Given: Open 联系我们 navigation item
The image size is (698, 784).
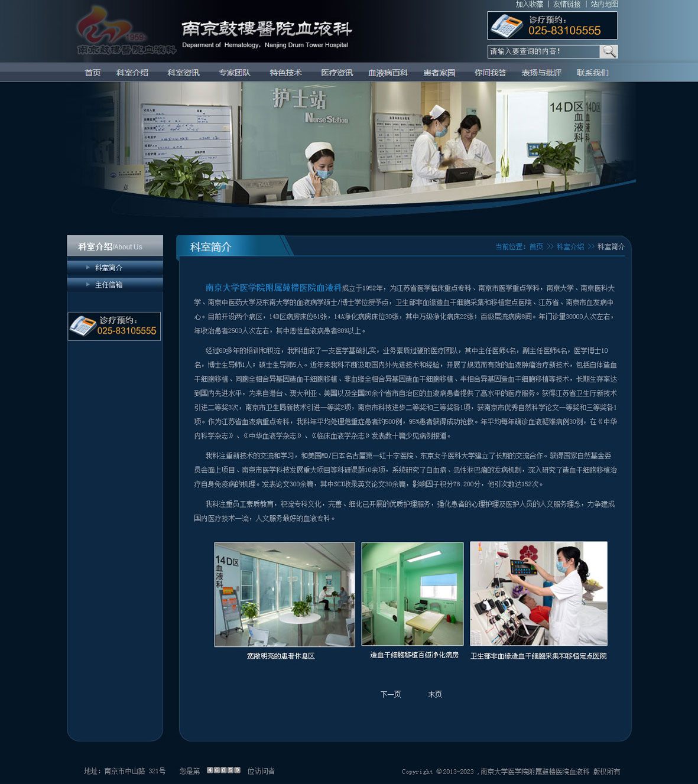Looking at the screenshot, I should click(593, 73).
